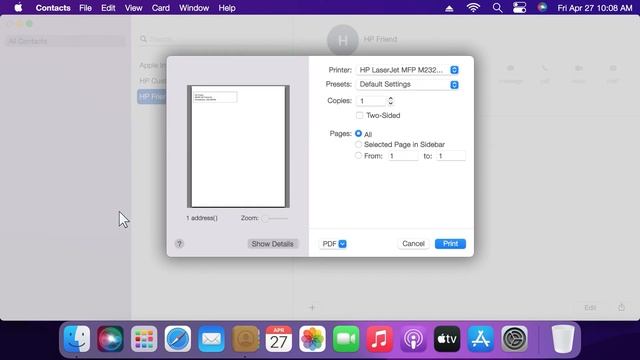This screenshot has width=640, height=360.
Task: Open the Contacts app menu
Action: (53, 8)
